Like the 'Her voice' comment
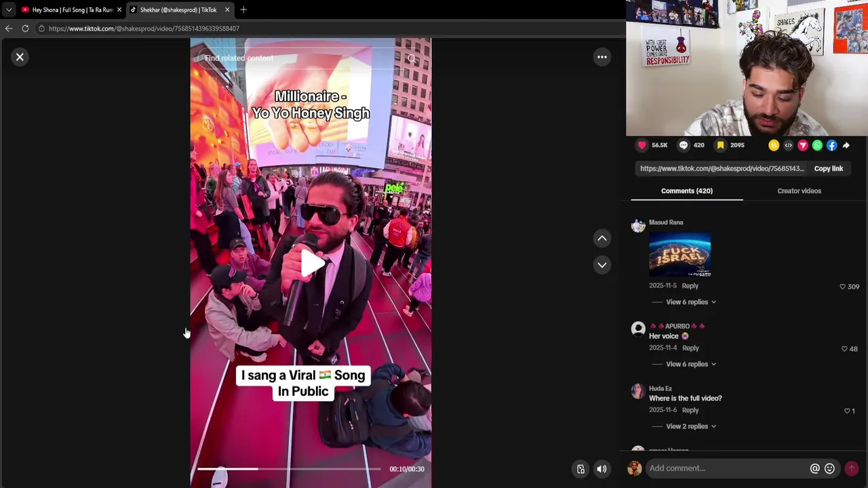This screenshot has height=488, width=868. click(x=844, y=349)
